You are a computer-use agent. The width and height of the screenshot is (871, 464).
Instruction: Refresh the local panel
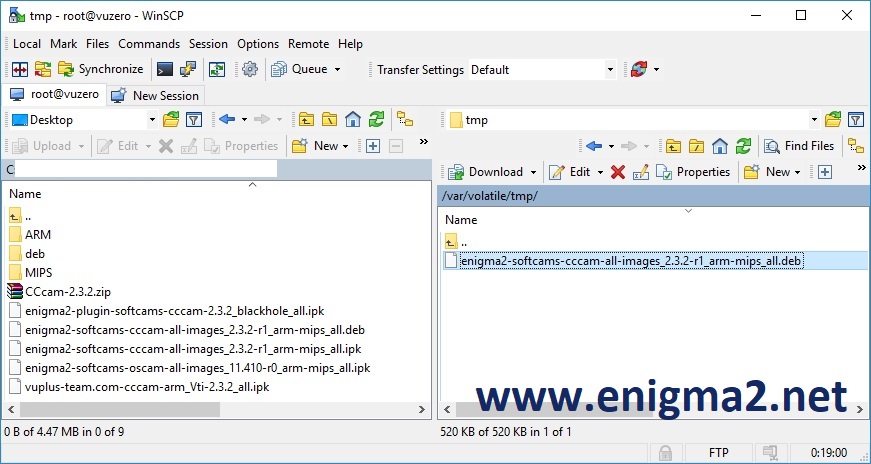click(x=377, y=119)
